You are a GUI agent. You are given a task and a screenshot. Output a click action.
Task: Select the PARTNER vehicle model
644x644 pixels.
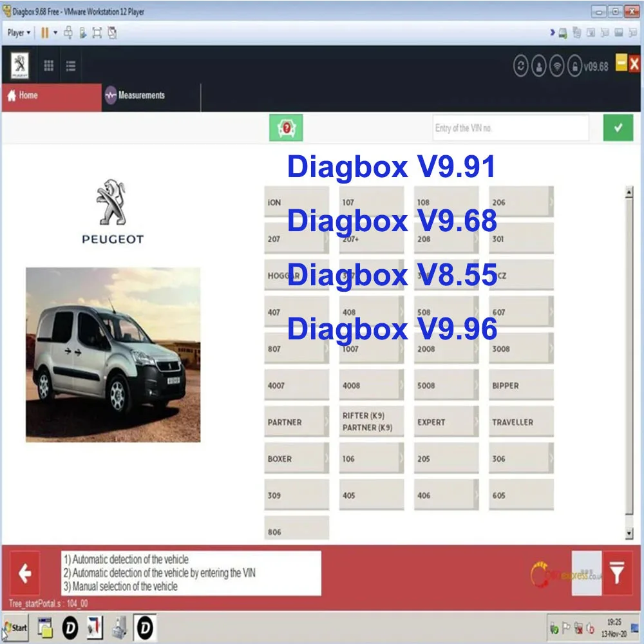[296, 422]
